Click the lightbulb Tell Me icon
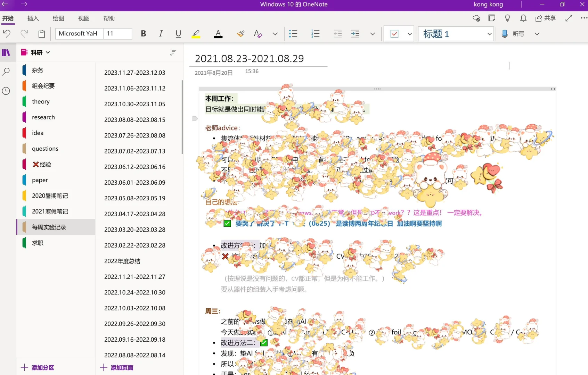This screenshot has width=588, height=375. click(x=507, y=18)
